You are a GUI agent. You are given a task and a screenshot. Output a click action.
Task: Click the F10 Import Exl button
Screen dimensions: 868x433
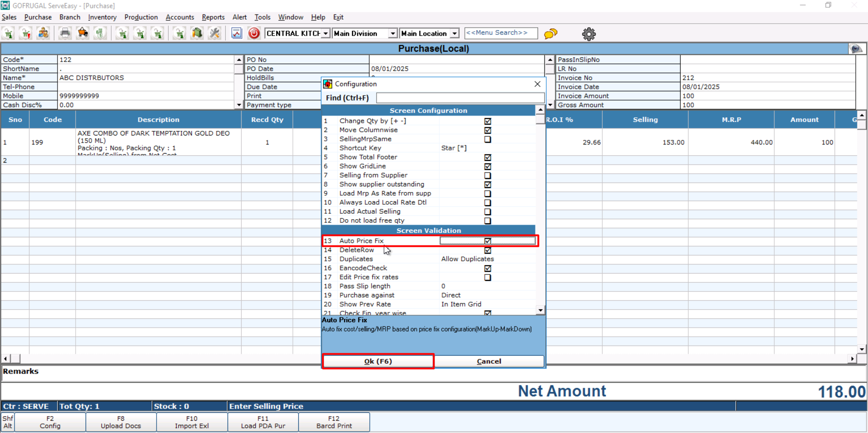pyautogui.click(x=192, y=422)
